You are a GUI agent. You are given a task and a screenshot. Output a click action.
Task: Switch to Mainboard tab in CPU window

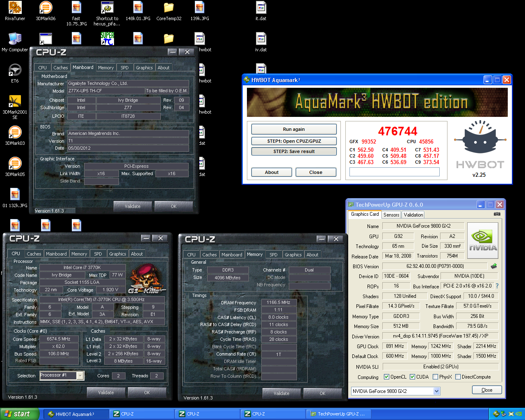tap(56, 254)
